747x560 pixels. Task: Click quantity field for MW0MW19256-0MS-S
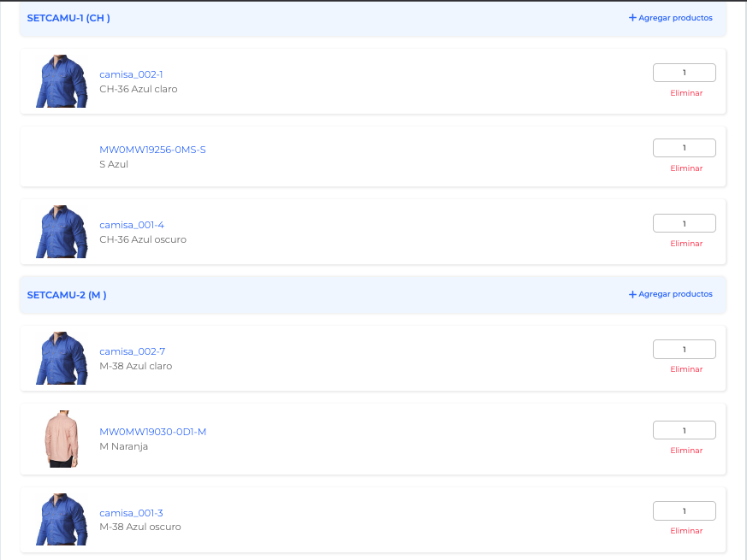pos(685,148)
